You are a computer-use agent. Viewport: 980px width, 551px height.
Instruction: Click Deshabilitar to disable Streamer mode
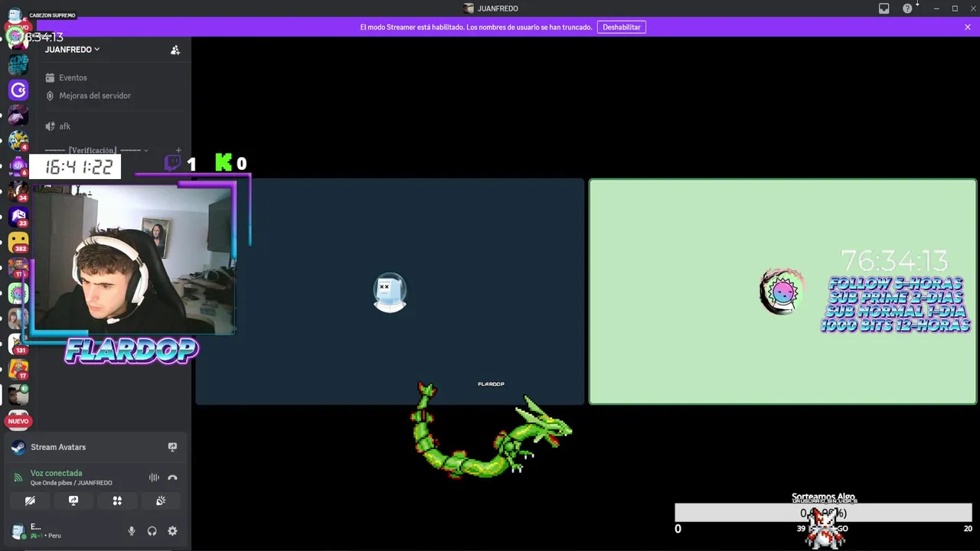pyautogui.click(x=622, y=27)
